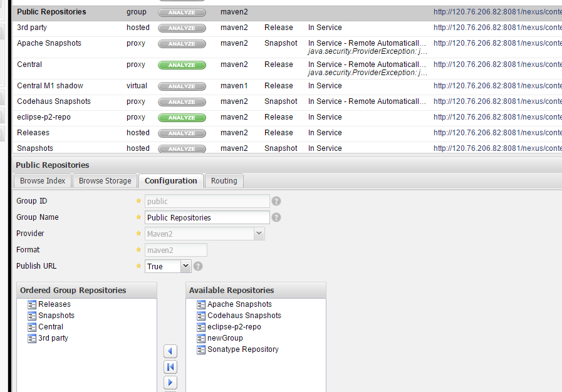Click the icon beside Sonatype Repository in the available list
The width and height of the screenshot is (562, 392).
[201, 349]
